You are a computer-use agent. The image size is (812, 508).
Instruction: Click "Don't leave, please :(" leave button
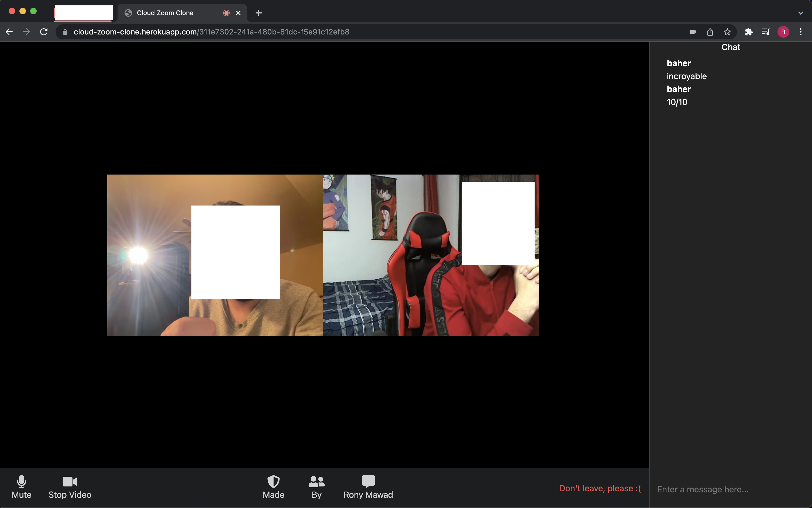point(600,488)
